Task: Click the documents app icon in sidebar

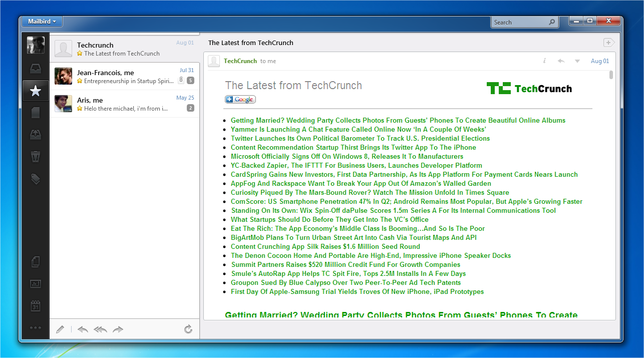Action: (x=36, y=261)
